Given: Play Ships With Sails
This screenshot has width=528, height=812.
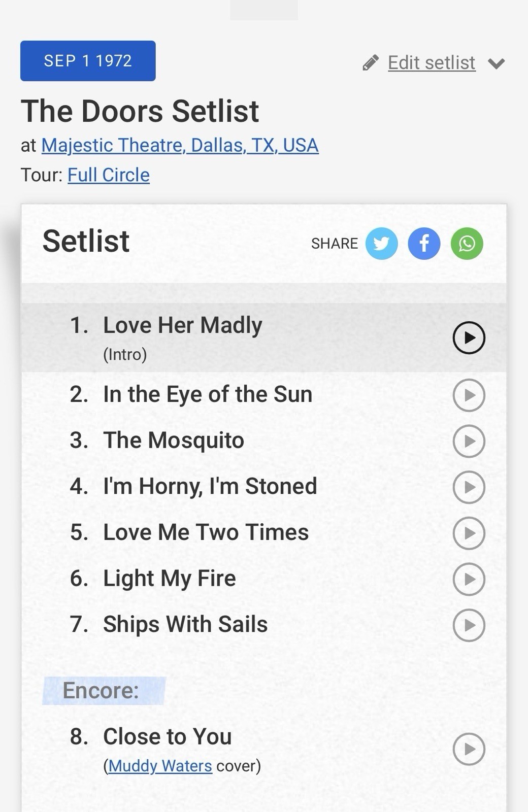Looking at the screenshot, I should point(469,625).
